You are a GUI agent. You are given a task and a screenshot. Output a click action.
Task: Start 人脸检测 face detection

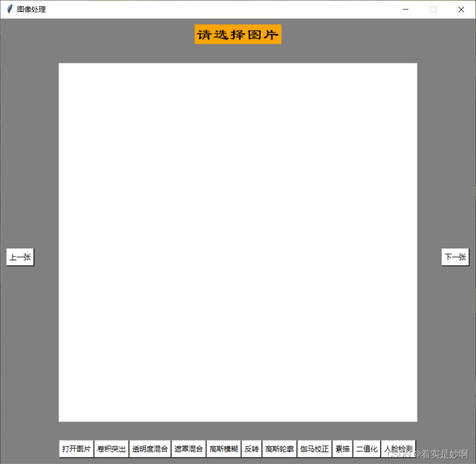point(398,449)
